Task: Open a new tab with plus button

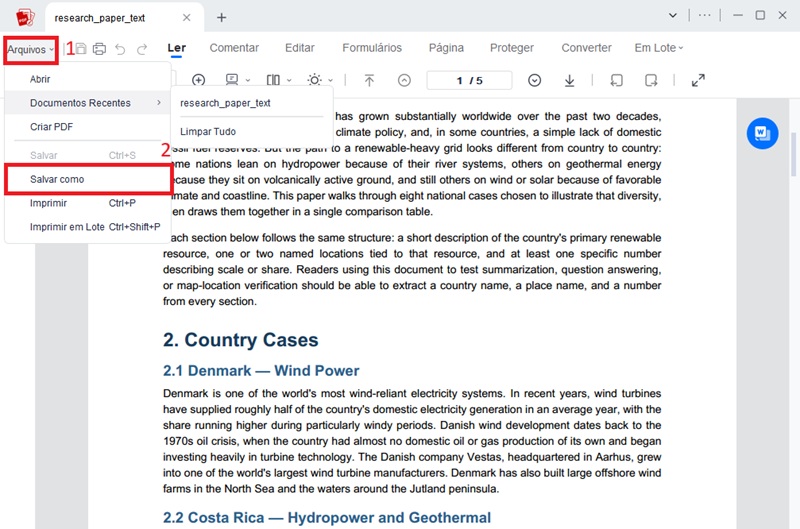Action: pos(221,18)
